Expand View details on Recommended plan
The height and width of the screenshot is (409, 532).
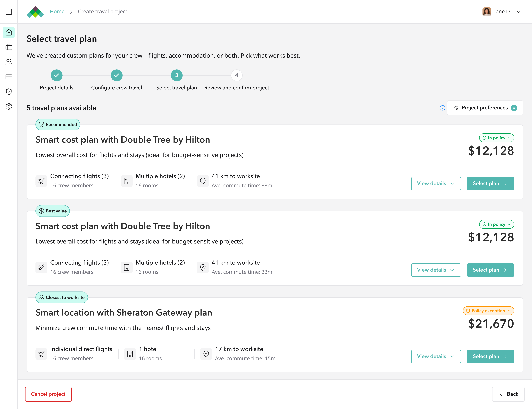(436, 184)
